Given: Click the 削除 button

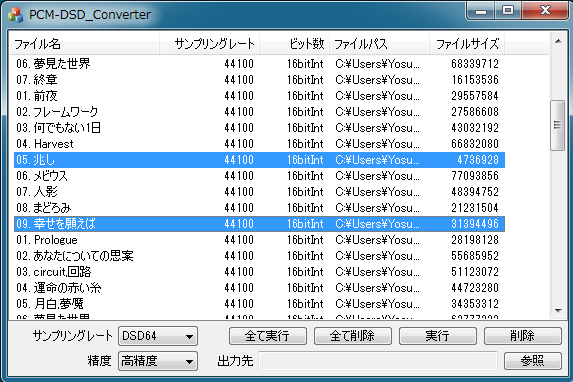Looking at the screenshot, I should click(x=523, y=336).
